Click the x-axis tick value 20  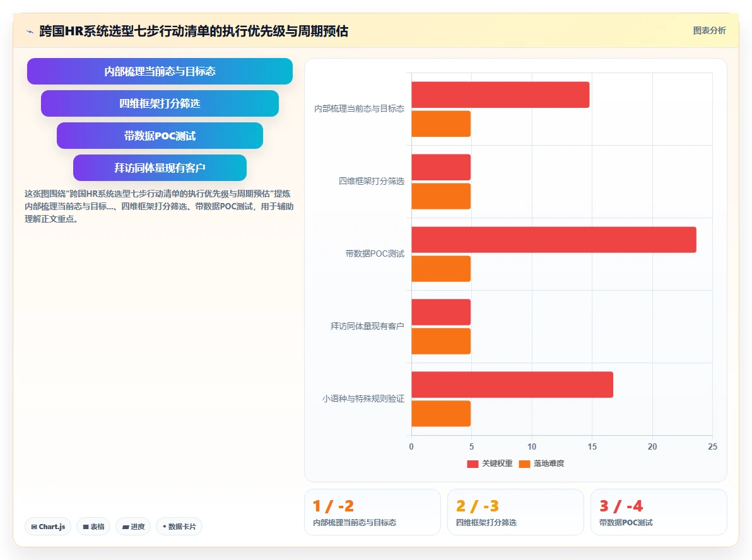[x=652, y=446]
